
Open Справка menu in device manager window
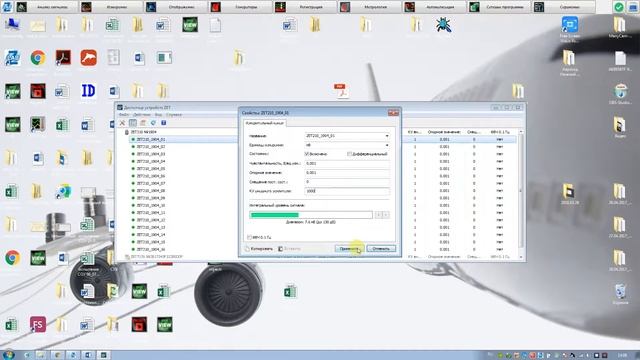(174, 115)
